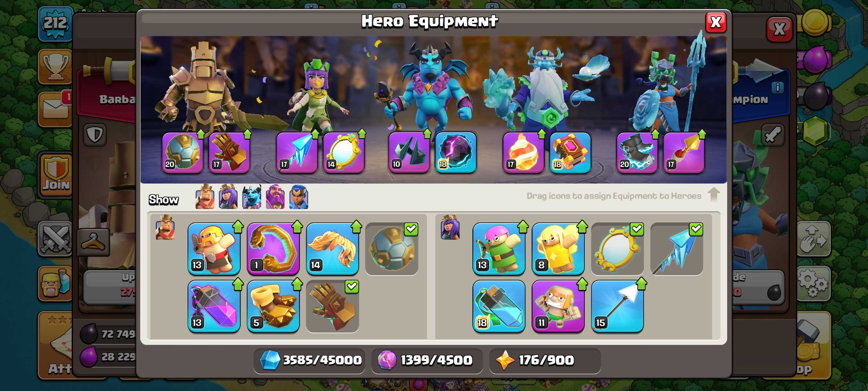868x391 pixels.
Task: Select the level 1 Snake Bracelet equipment
Action: coord(273,248)
